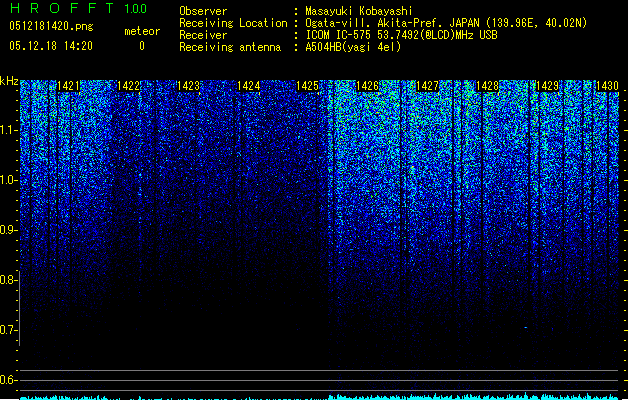
Task: Click the meteor count label
Action: pyautogui.click(x=142, y=31)
